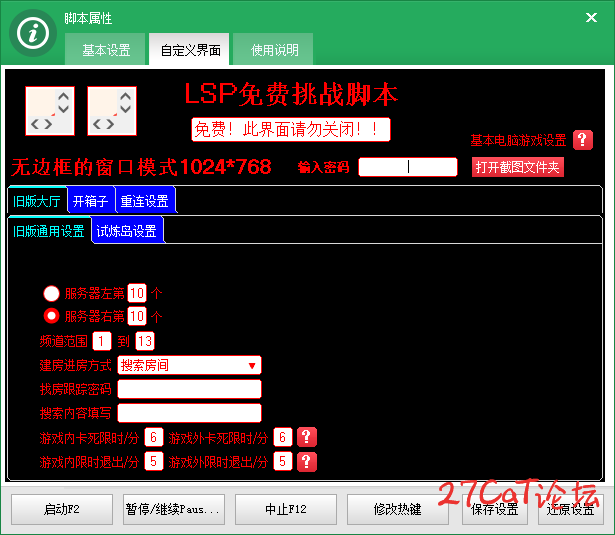Viewport: 615px width, 535px height.
Task: Expand the 建房进房方式 dropdown arrow
Action: (x=252, y=366)
